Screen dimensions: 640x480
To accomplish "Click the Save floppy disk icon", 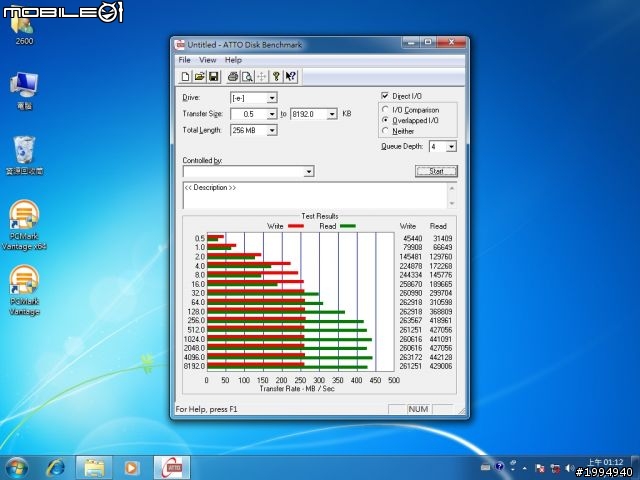I will pos(214,76).
